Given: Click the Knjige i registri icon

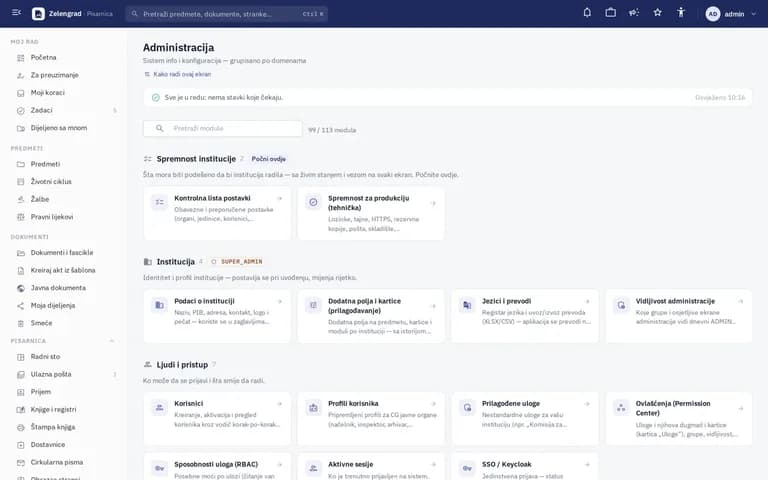Looking at the screenshot, I should tap(21, 410).
